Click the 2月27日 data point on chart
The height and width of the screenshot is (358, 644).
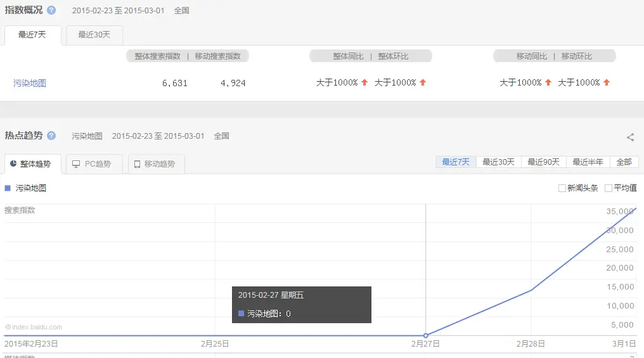[425, 335]
